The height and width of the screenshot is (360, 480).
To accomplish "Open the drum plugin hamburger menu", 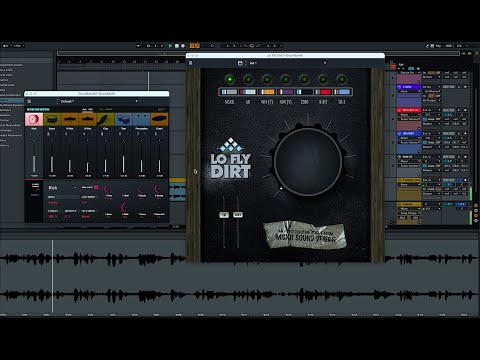I will (29, 101).
